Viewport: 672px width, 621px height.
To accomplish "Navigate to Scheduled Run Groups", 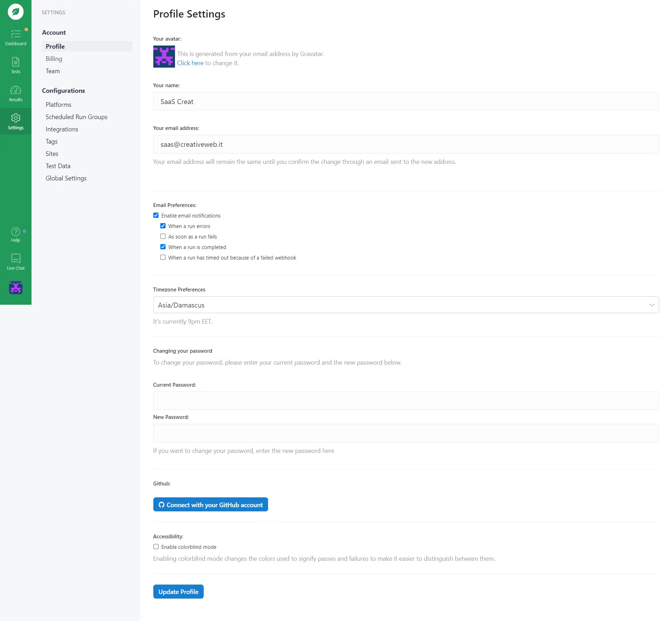I will [x=76, y=117].
